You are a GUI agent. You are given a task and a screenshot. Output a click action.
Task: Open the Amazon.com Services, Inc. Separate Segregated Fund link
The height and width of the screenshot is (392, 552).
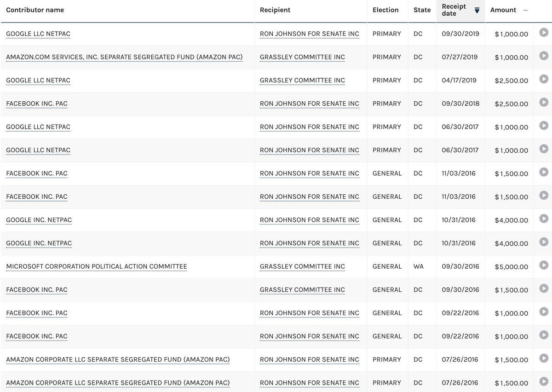pos(124,57)
